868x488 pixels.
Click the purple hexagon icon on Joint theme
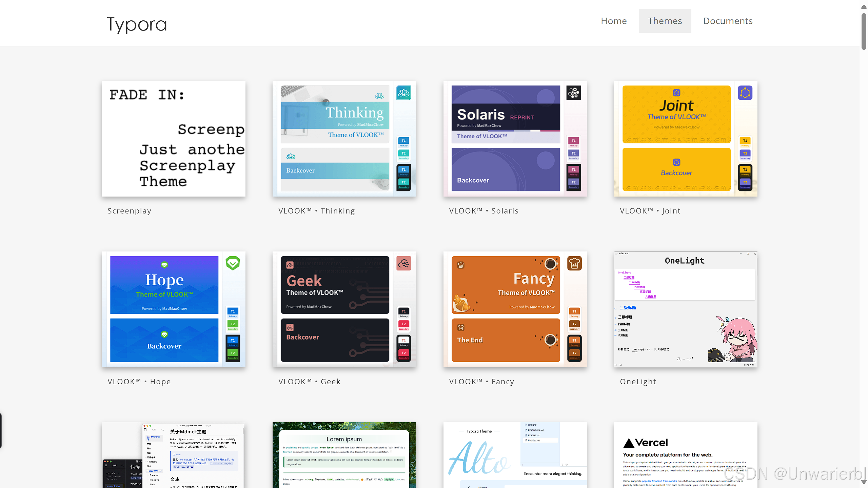point(745,93)
